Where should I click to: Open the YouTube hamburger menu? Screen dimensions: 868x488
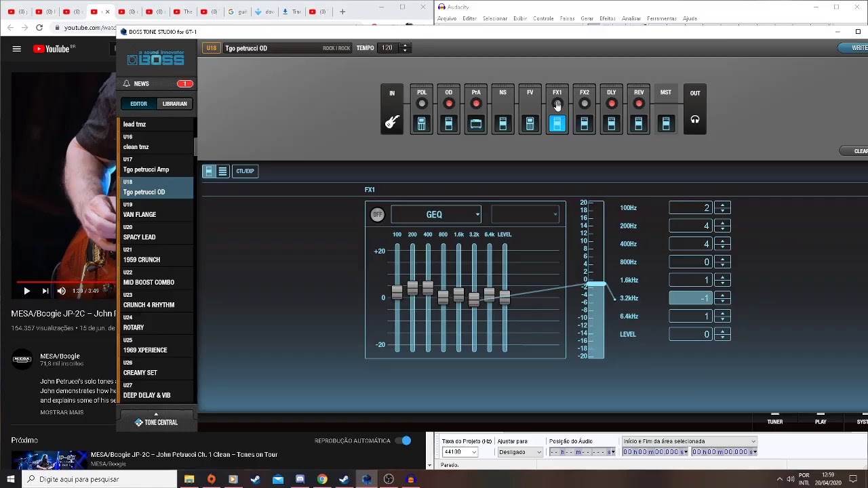click(x=17, y=49)
